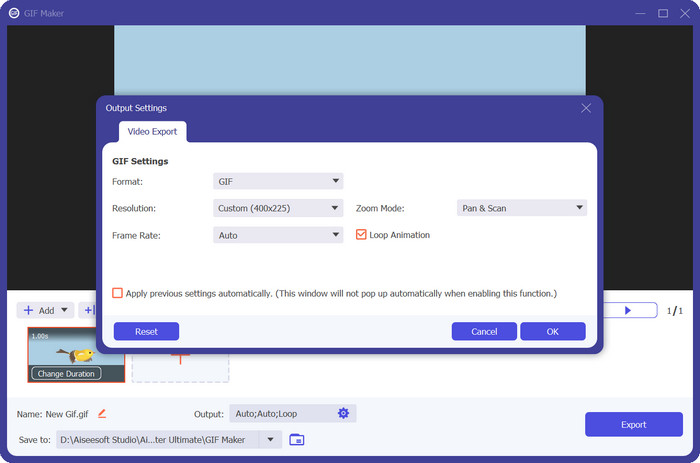Image resolution: width=700 pixels, height=463 pixels.
Task: Click the Reset button
Action: 146,331
